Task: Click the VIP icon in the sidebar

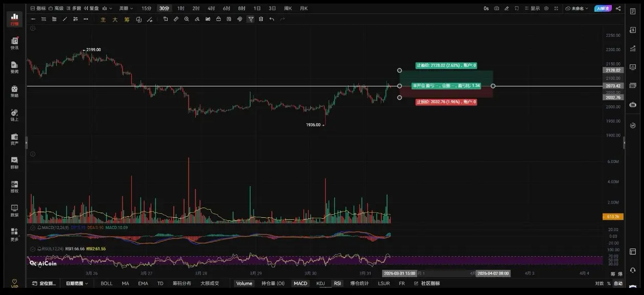Action: click(x=14, y=284)
